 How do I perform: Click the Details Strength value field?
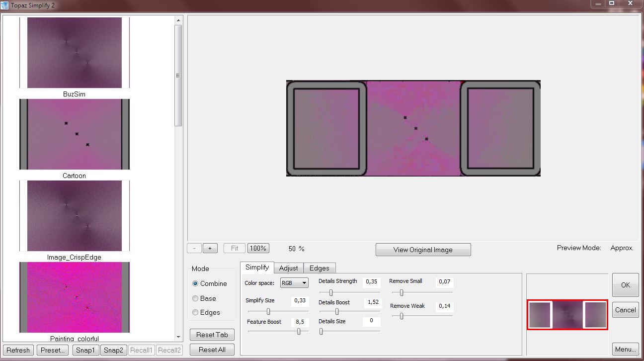pos(371,281)
